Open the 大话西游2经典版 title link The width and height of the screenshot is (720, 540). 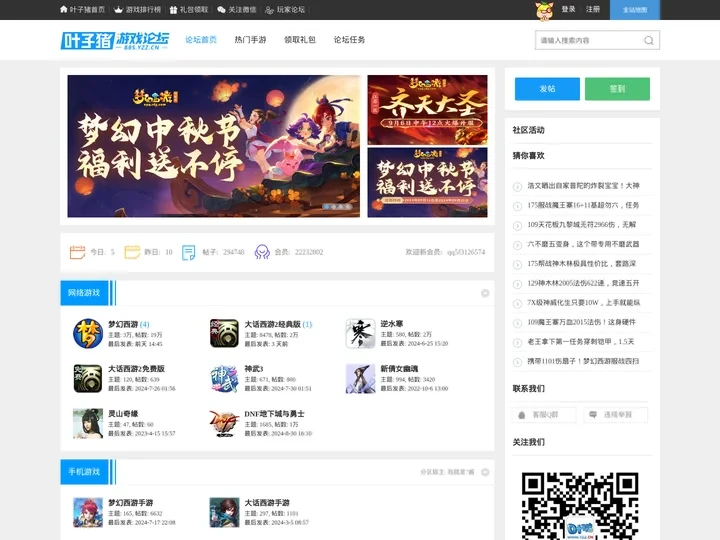tap(273, 324)
